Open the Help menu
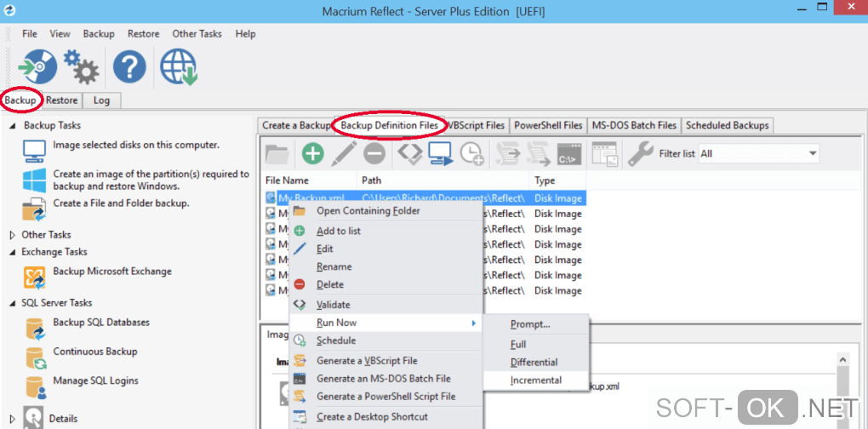 (245, 34)
